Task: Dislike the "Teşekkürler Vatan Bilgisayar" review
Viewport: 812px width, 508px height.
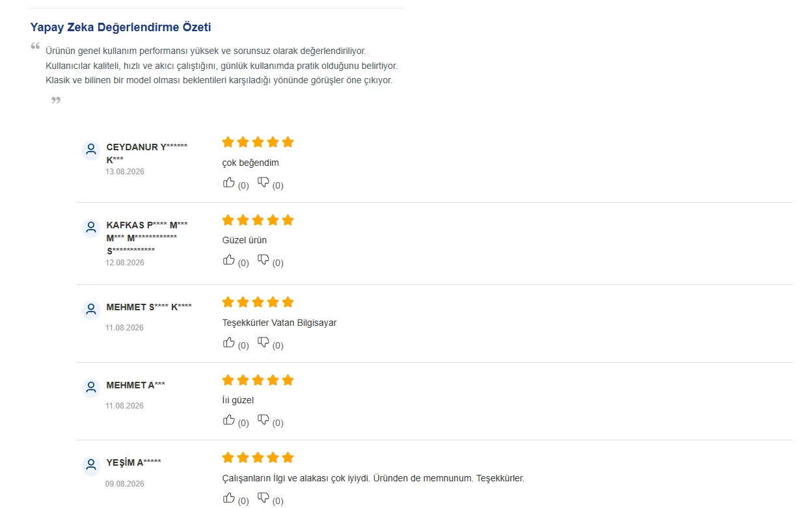Action: tap(264, 343)
